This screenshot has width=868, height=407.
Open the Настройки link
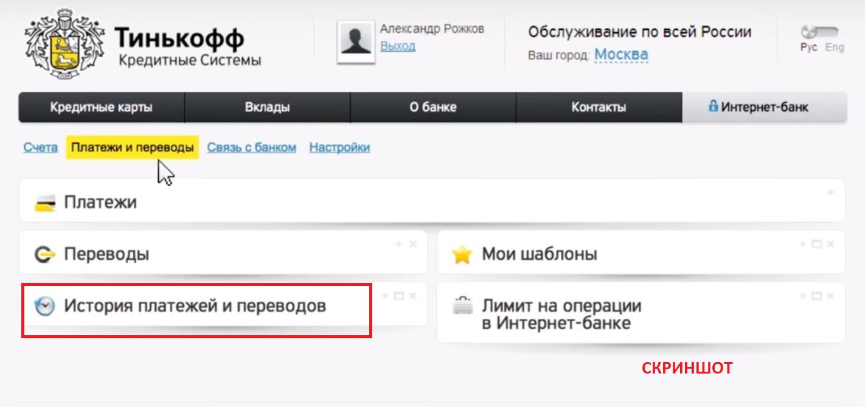pyautogui.click(x=339, y=147)
